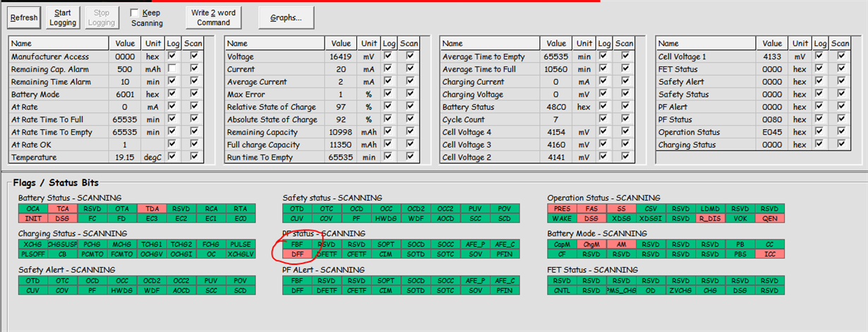Screen dimensions: 868x332
Task: Click the AOCD flag in Safety Alert bits
Action: [x=182, y=290]
